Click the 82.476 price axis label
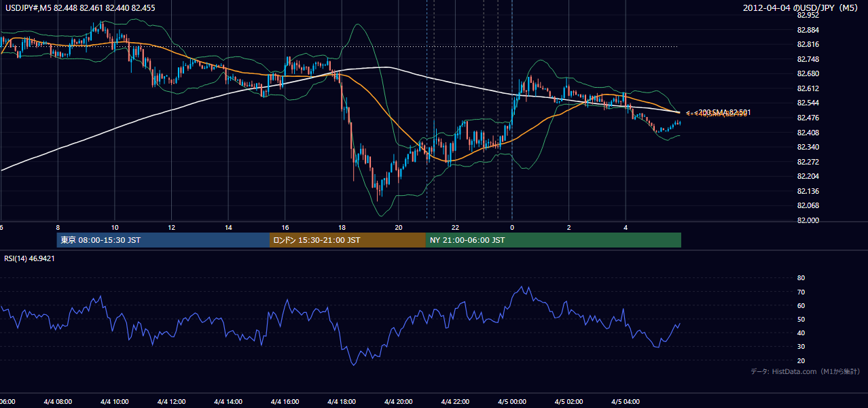This screenshot has height=408, width=868. (x=808, y=118)
